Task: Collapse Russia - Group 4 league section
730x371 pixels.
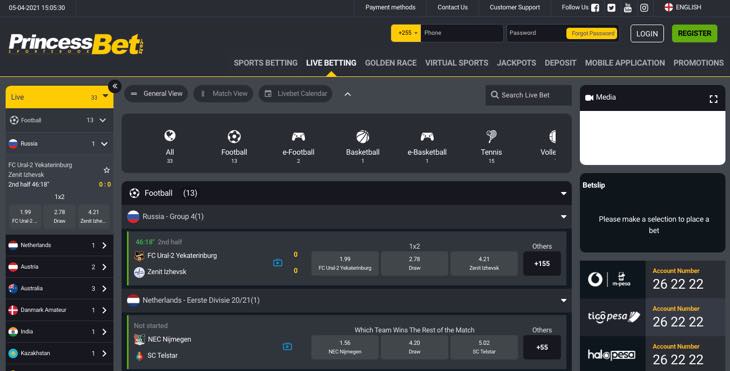Action: pyautogui.click(x=563, y=216)
